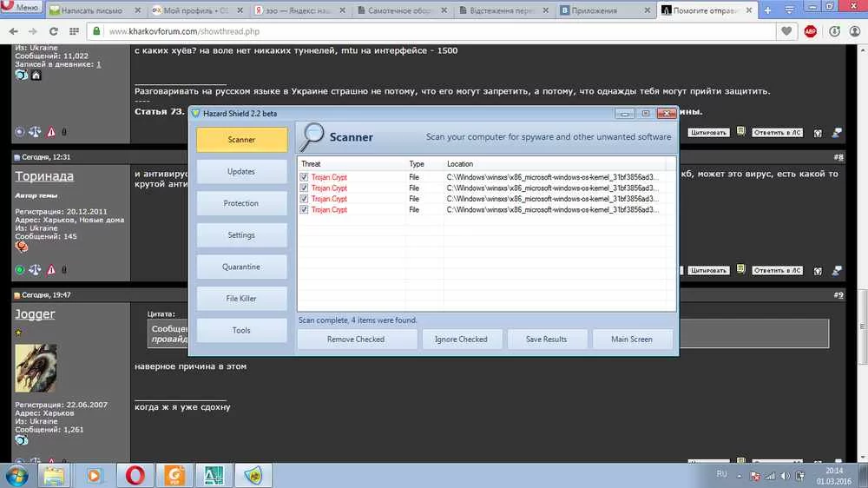Uncheck the first Trojan.Crypt threat
Image resolution: width=868 pixels, height=488 pixels.
coord(304,177)
